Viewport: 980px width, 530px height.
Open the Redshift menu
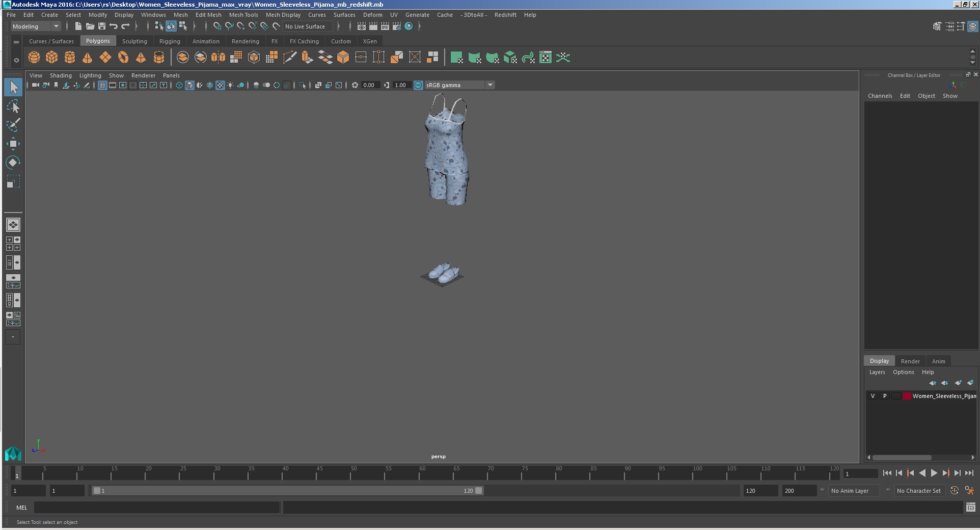[x=505, y=15]
